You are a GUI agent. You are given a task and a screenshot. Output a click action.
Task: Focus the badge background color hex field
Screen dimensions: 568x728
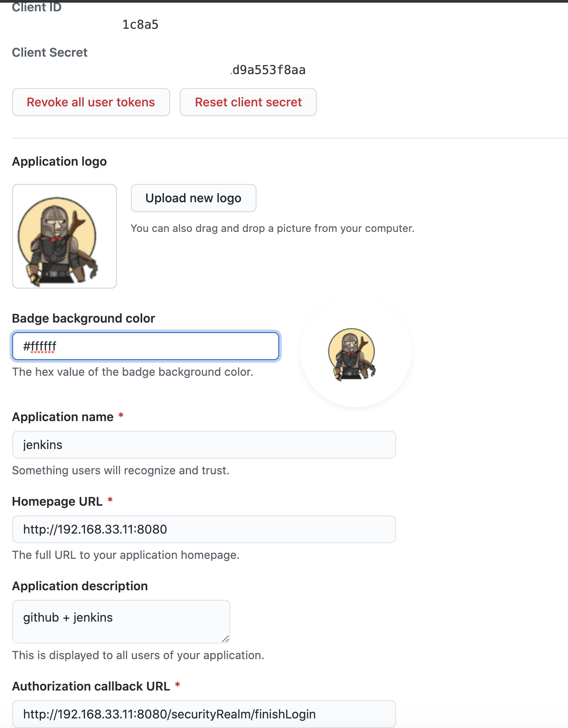pyautogui.click(x=146, y=346)
